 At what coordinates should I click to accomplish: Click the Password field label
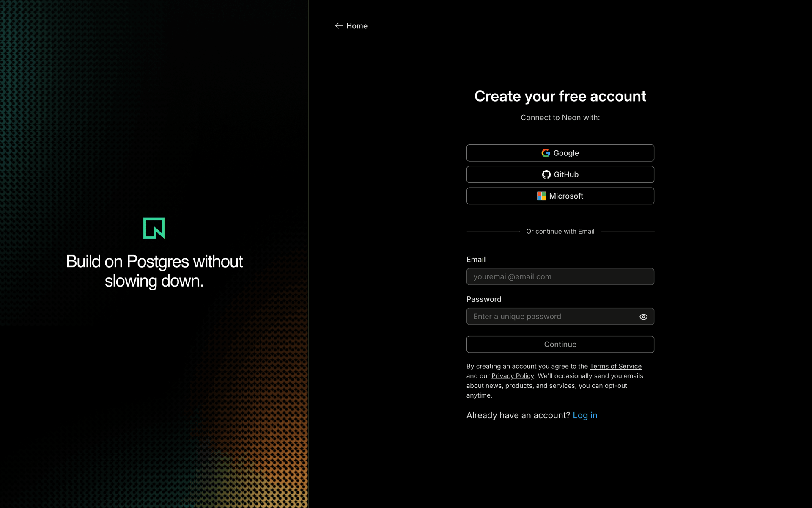click(484, 299)
